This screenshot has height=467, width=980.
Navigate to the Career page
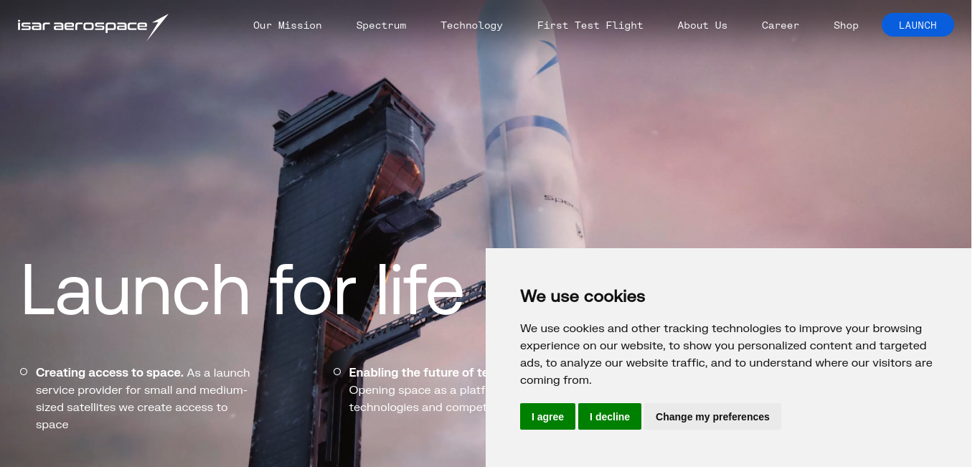[x=781, y=25]
